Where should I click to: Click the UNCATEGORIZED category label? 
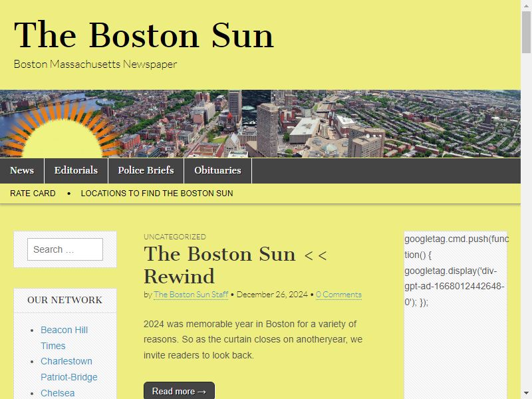[x=175, y=237]
